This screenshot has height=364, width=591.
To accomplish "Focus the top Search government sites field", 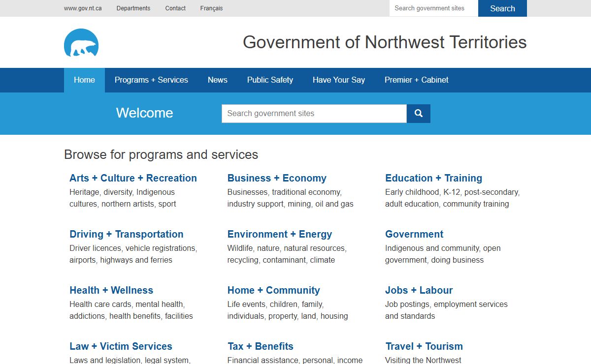I will click(x=433, y=8).
